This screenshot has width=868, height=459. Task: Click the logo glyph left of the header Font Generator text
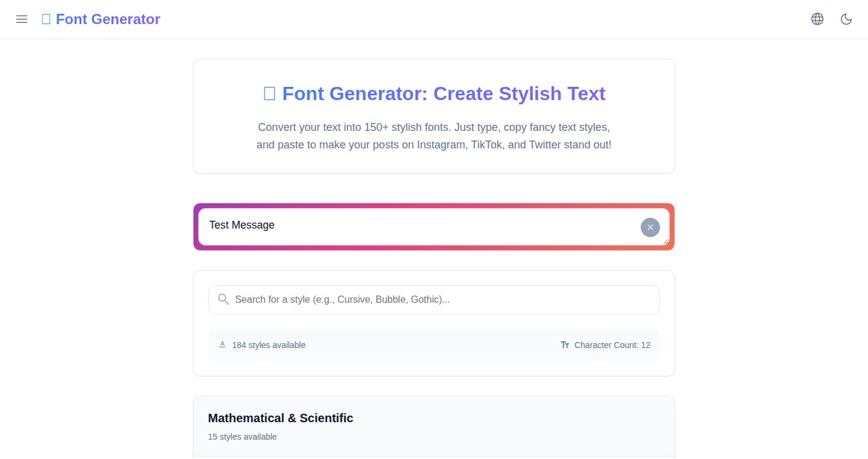point(46,19)
